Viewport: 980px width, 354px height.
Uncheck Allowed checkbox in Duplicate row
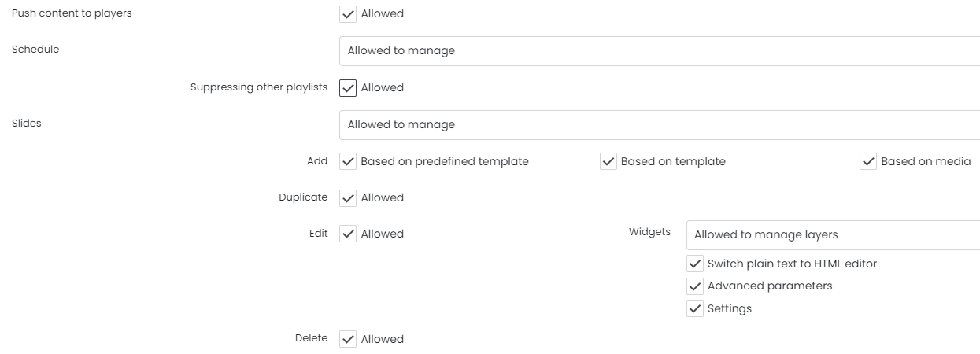[x=348, y=198]
